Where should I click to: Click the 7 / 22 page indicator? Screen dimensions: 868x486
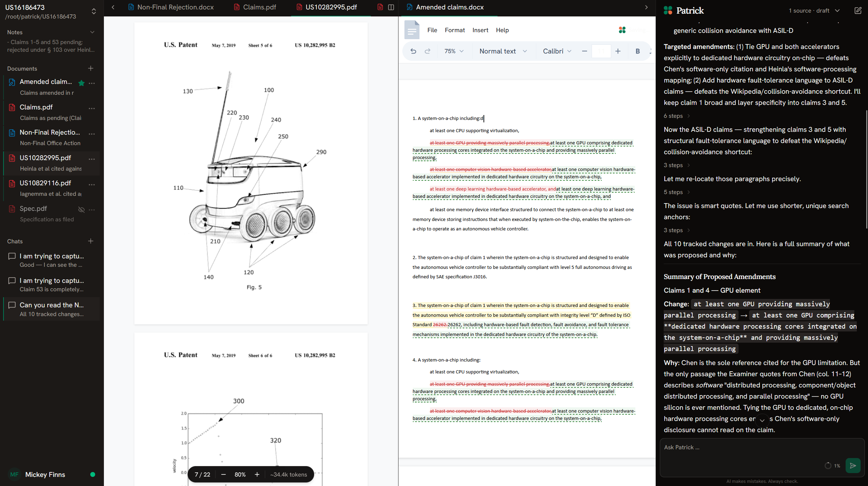pos(203,474)
